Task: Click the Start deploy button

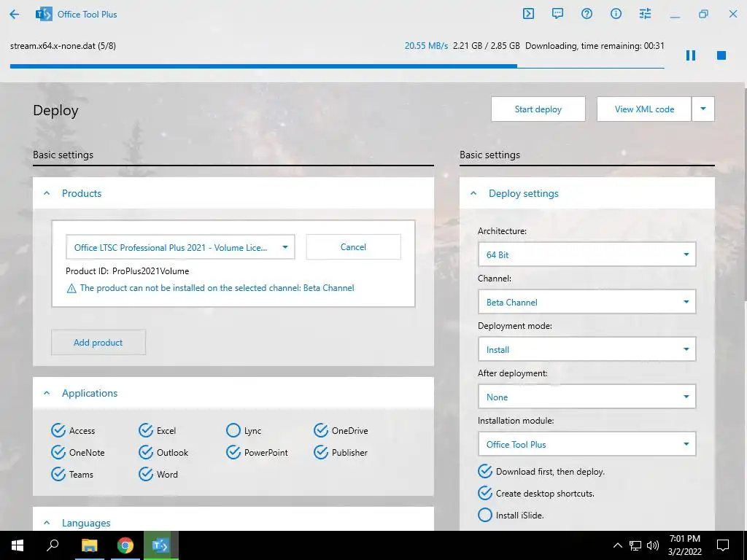Action: tap(538, 109)
